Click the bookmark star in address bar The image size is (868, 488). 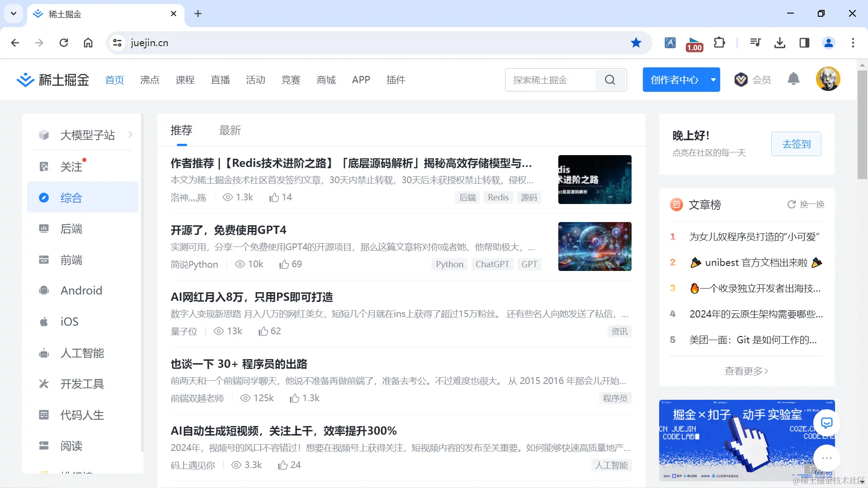point(636,43)
